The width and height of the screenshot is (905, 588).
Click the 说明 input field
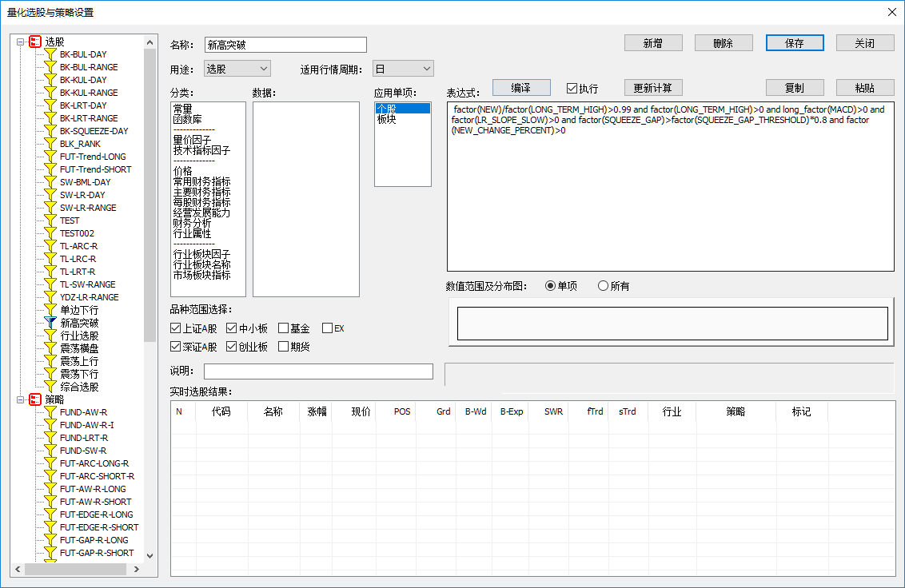[319, 371]
